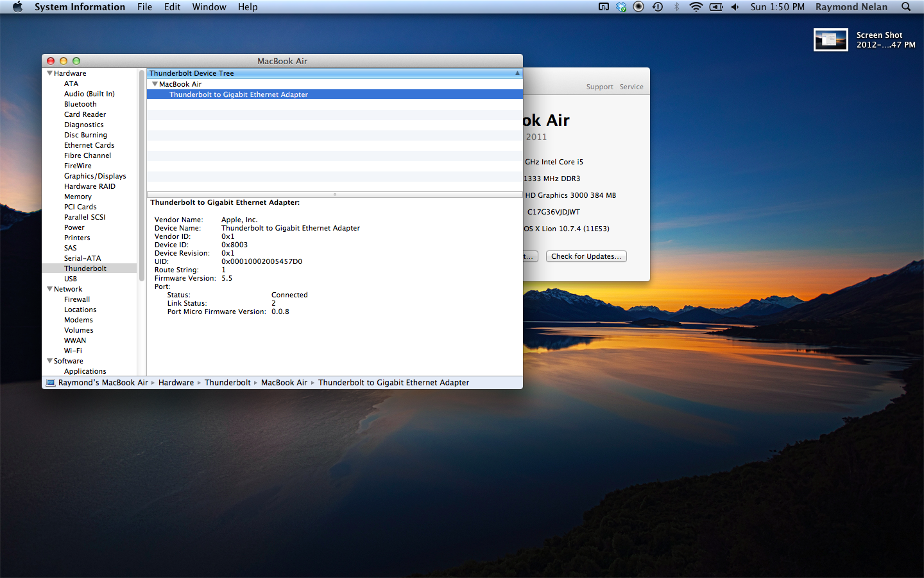Select Volumes under Network

[x=78, y=330]
